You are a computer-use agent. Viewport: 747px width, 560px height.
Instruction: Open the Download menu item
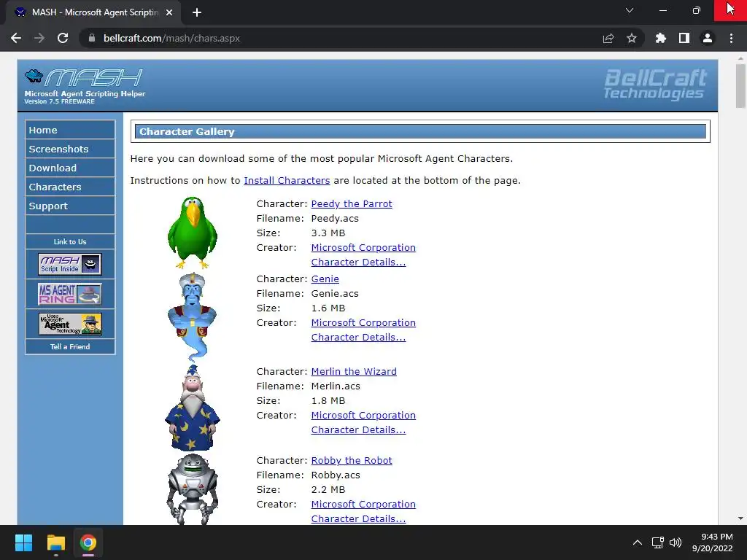tap(70, 168)
